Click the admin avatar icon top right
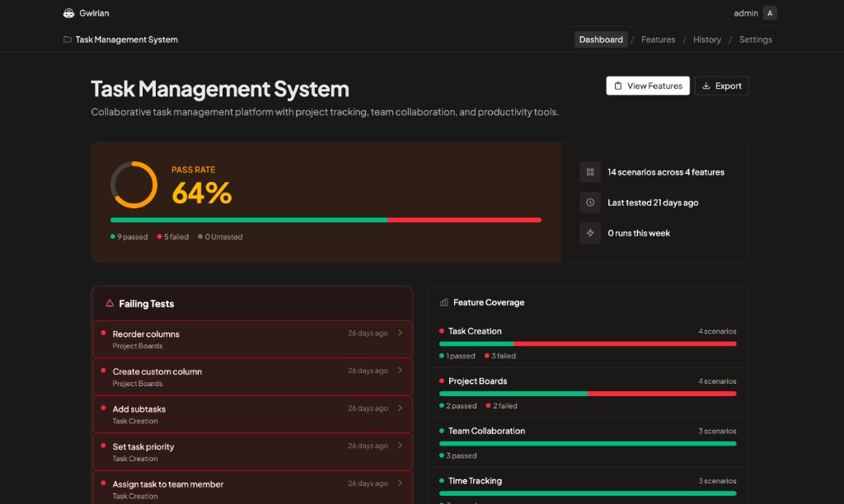The image size is (844, 504). coord(771,12)
